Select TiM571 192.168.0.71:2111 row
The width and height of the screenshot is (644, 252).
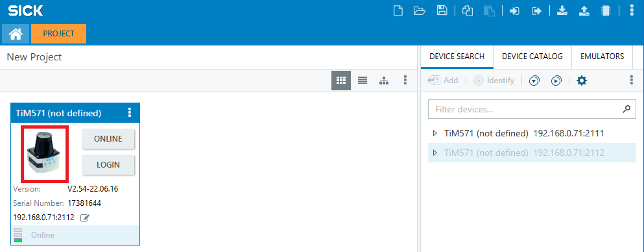point(532,133)
